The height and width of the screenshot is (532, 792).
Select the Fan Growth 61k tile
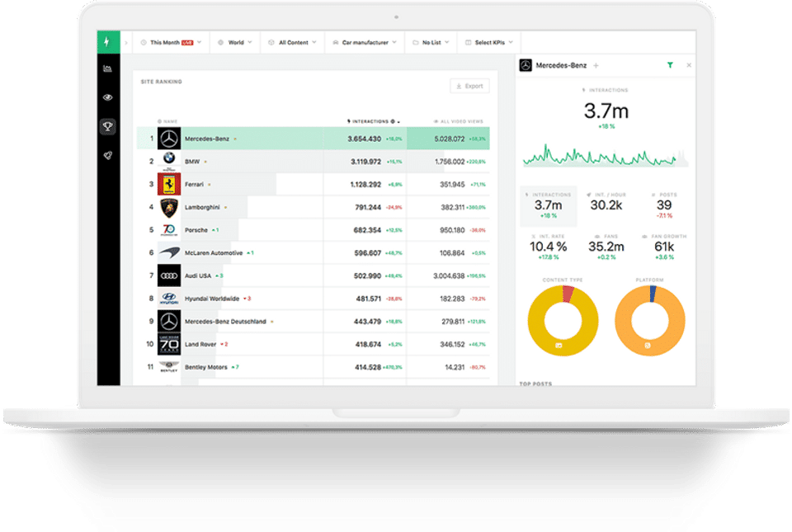(x=663, y=247)
